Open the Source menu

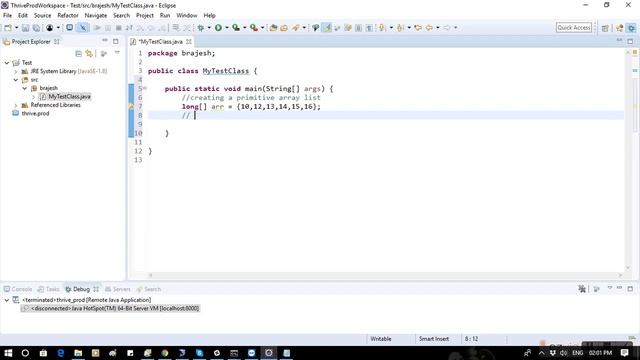[x=42, y=16]
